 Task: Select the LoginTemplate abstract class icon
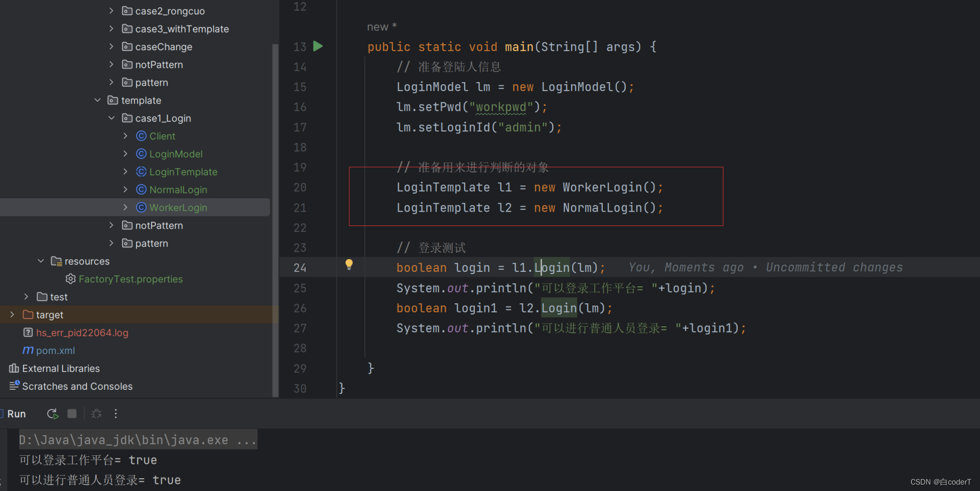tap(141, 172)
